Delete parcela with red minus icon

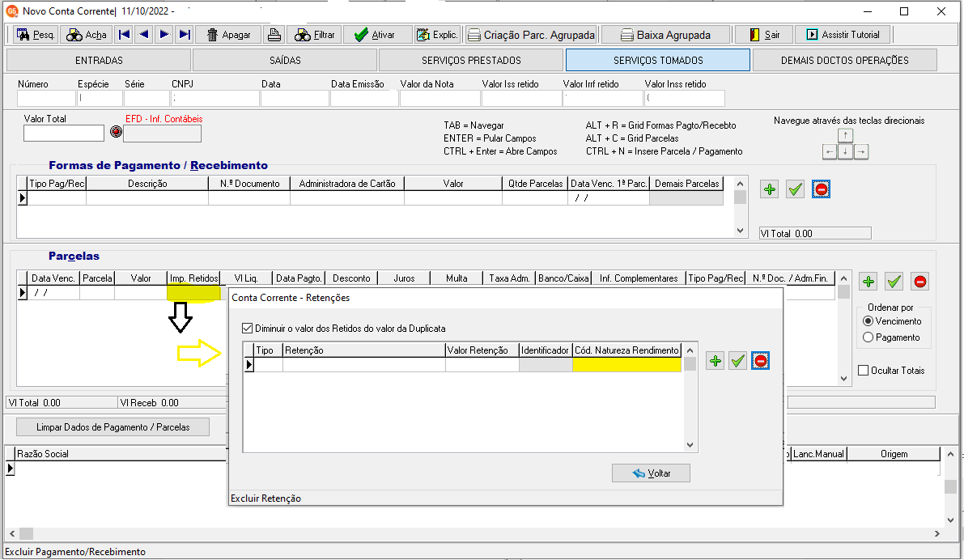[x=919, y=282]
